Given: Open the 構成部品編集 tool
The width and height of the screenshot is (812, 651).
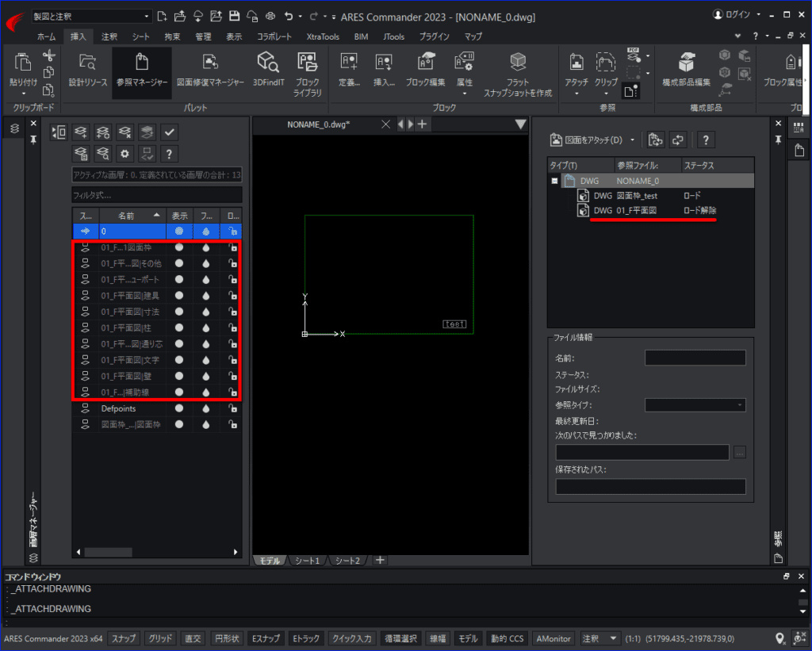Looking at the screenshot, I should (x=686, y=71).
